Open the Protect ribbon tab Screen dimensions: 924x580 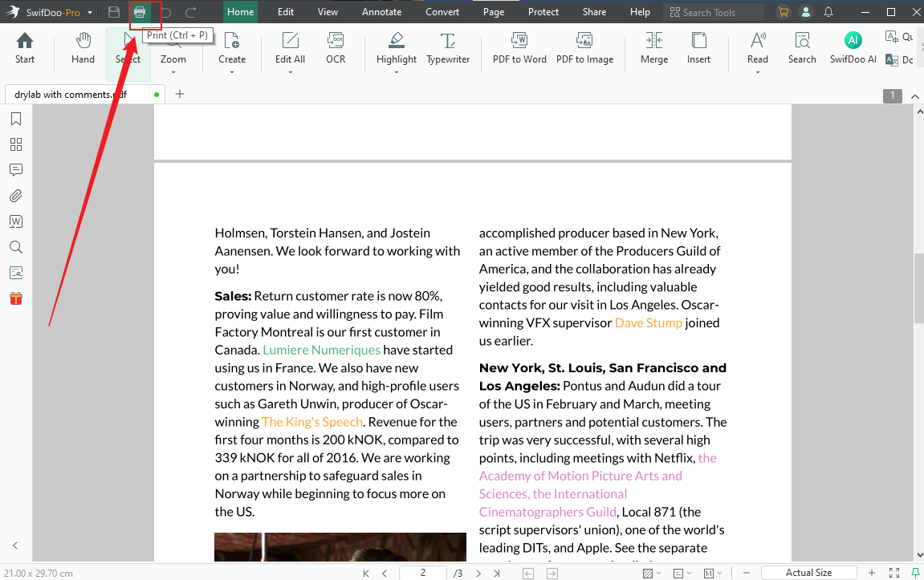pos(543,11)
